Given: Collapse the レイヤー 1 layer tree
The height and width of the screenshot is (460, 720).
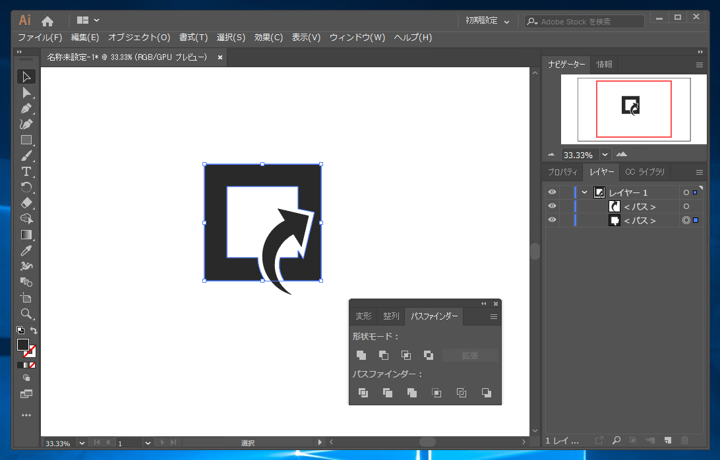Looking at the screenshot, I should pos(585,192).
